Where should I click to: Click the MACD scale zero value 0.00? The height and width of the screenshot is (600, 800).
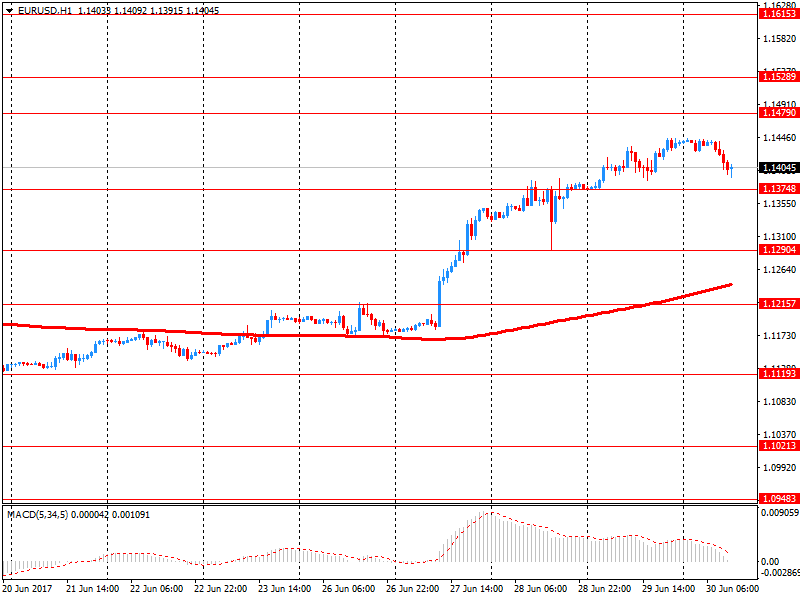tap(770, 562)
